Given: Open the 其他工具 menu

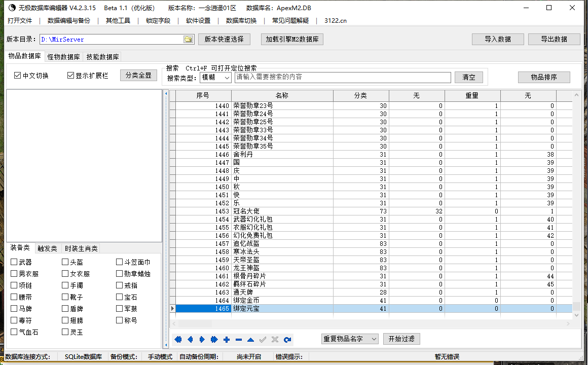Looking at the screenshot, I should pyautogui.click(x=118, y=21).
